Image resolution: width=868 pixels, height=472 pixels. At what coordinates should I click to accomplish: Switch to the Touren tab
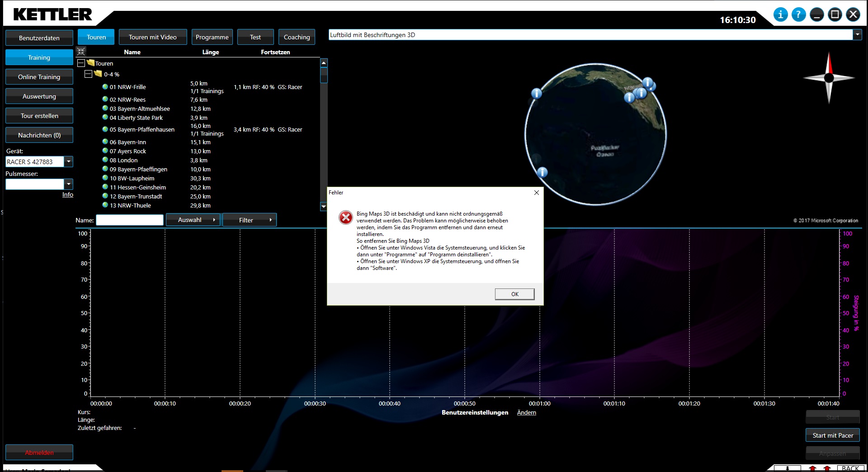pos(96,37)
